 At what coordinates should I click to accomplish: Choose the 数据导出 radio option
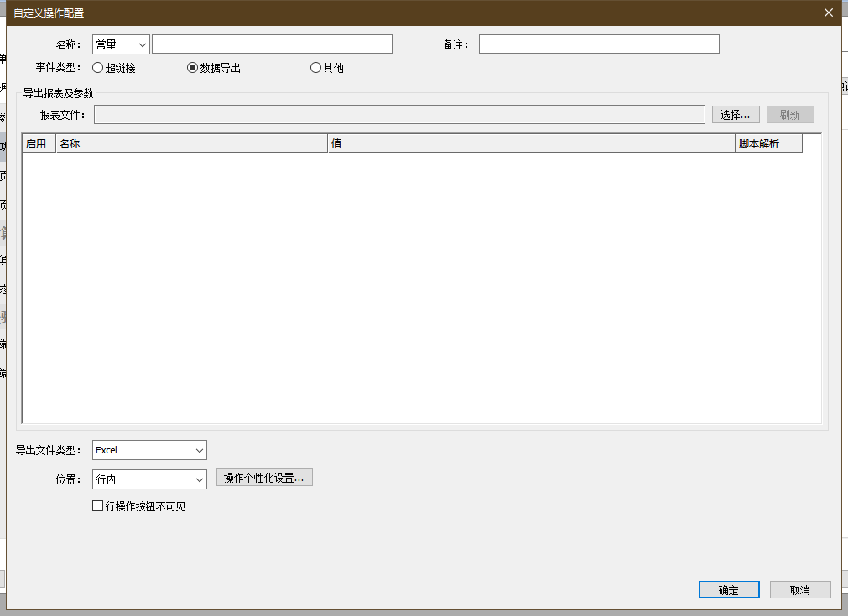(193, 68)
